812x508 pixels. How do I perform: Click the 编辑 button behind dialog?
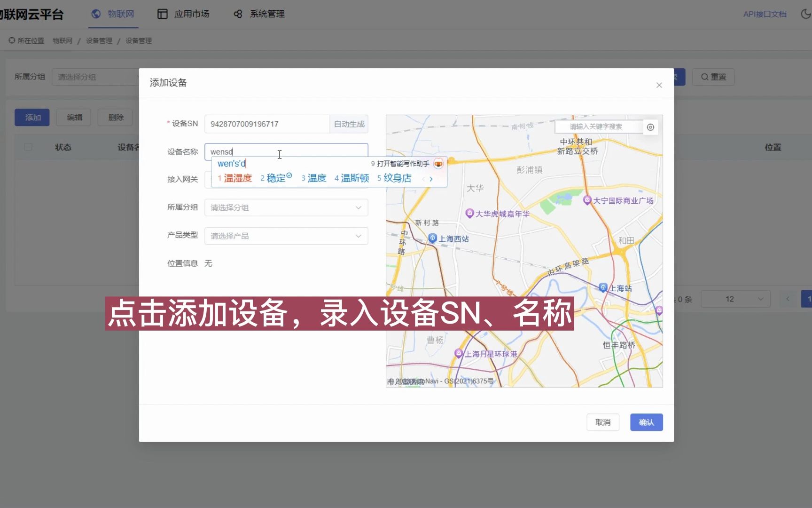click(74, 118)
